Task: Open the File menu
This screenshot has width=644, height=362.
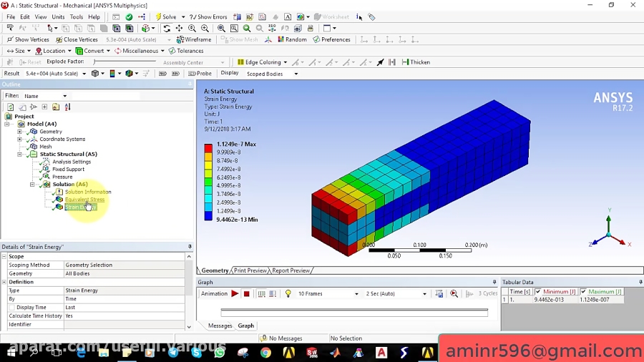Action: pos(11,17)
